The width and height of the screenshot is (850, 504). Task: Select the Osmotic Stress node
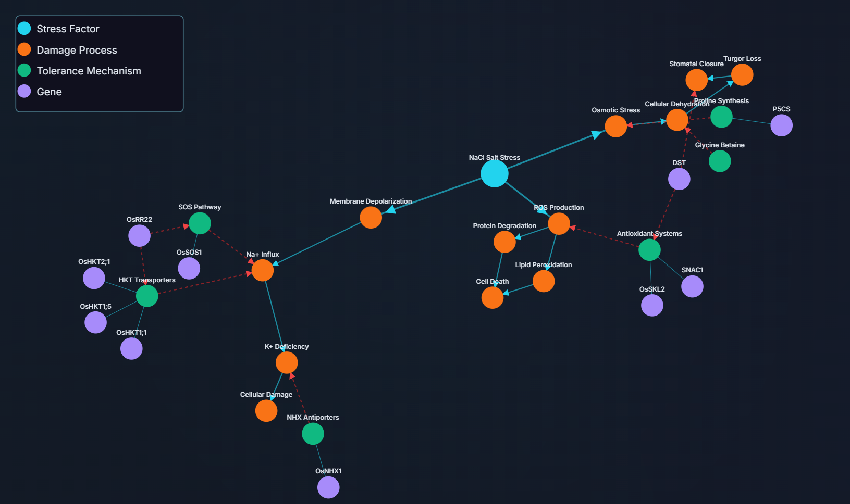[615, 127]
